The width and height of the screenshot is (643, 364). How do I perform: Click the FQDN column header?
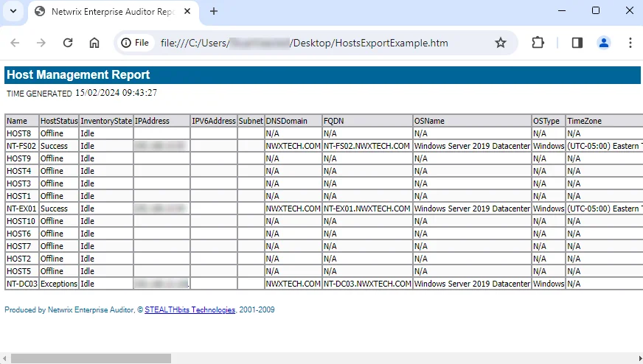(367, 121)
